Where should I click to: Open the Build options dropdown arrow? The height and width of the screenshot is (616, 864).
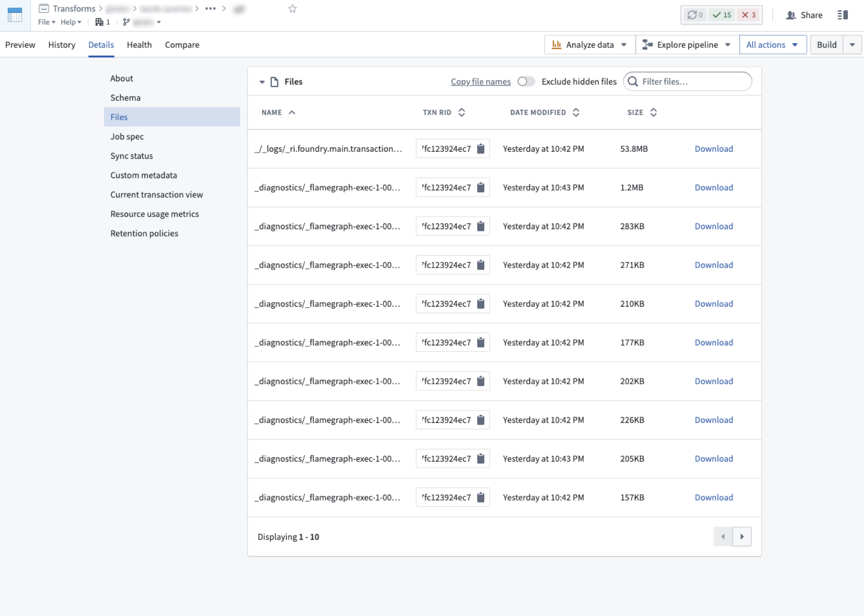[852, 45]
